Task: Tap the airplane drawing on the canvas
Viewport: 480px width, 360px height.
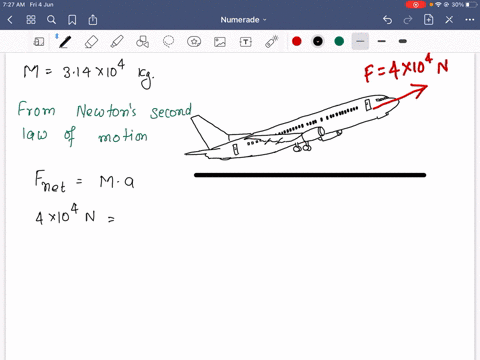Action: pyautogui.click(x=292, y=128)
